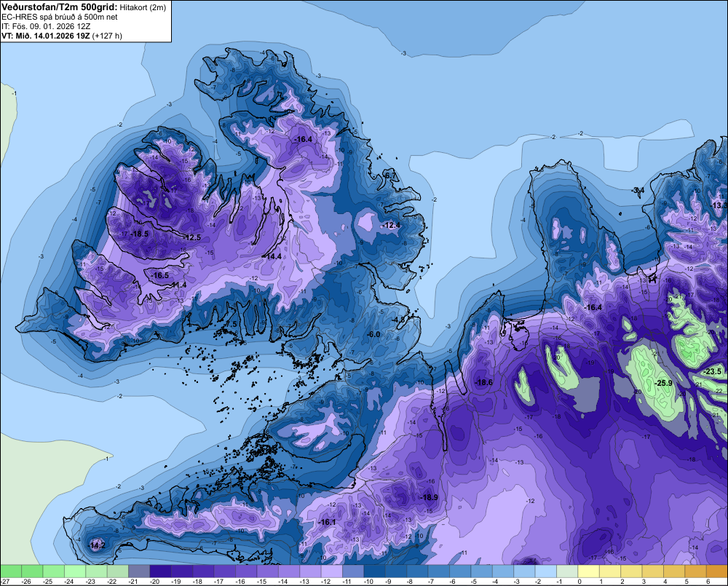
Task: Click the "EC-HRES spá brúuð á 500m net" line
Action: (x=60, y=17)
